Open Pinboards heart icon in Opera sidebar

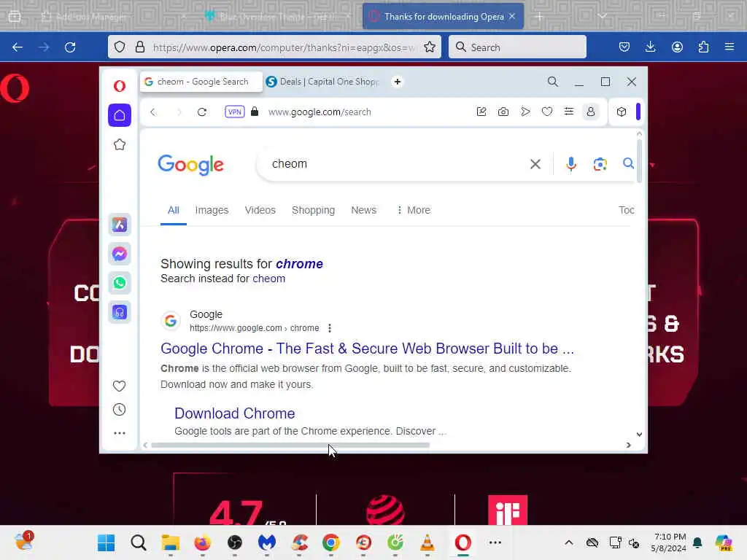click(120, 386)
